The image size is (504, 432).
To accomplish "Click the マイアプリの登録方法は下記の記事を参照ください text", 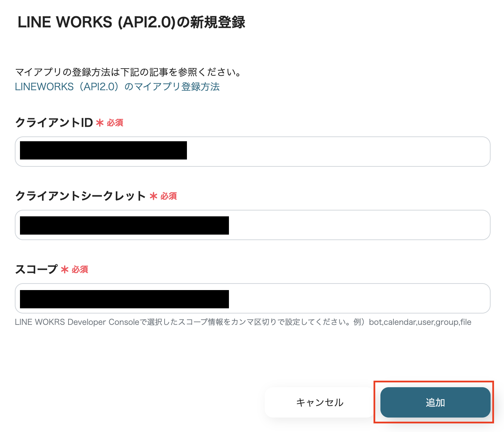I will click(x=129, y=72).
